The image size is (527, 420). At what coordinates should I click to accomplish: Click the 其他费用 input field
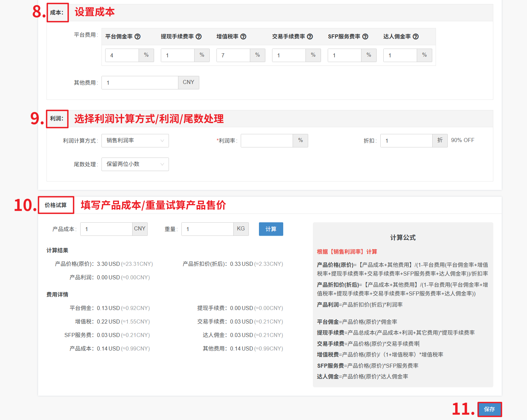click(140, 83)
